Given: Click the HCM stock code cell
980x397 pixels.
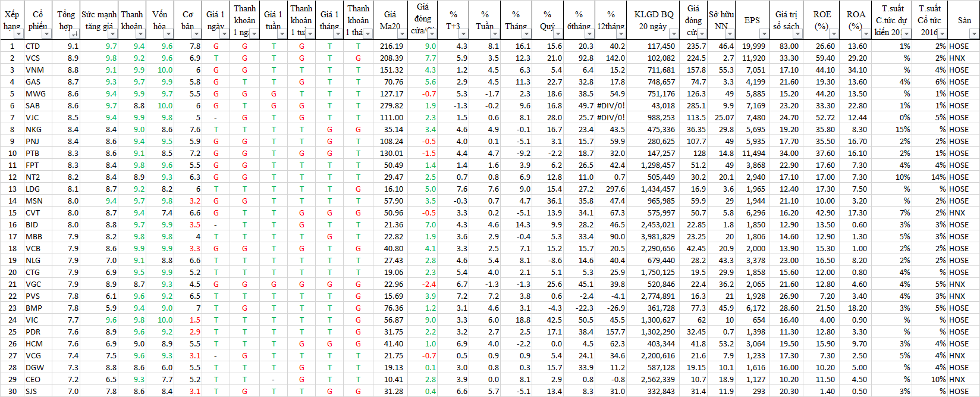Looking at the screenshot, I should (39, 343).
